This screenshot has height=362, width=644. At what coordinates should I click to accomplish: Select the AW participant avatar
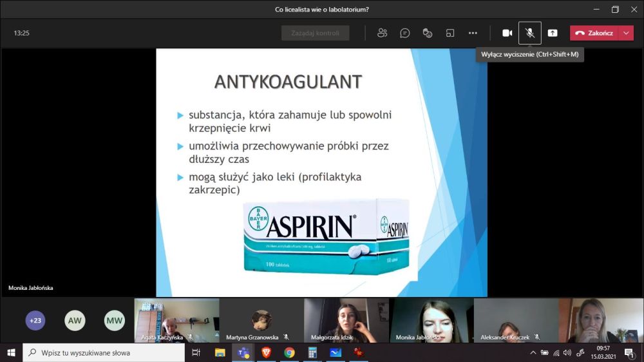point(75,321)
